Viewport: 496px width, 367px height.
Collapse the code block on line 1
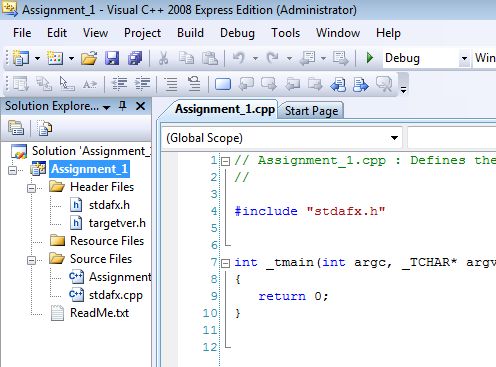pyautogui.click(x=226, y=162)
